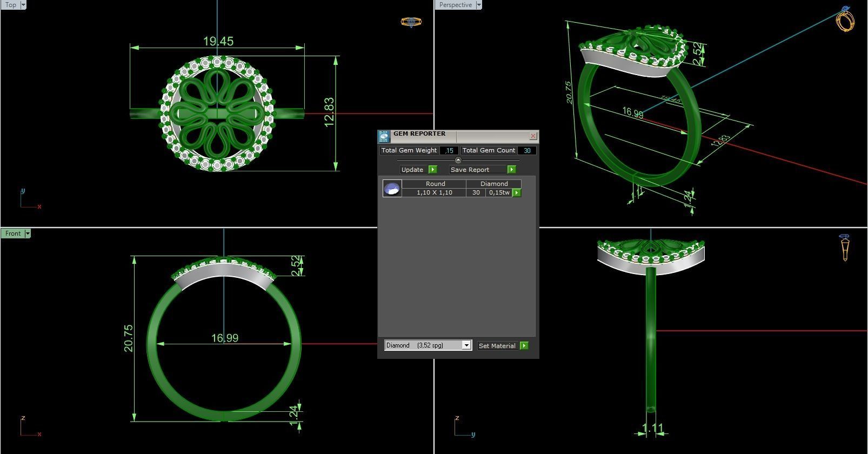The width and height of the screenshot is (868, 454).
Task: Collapse the Gem Reporter totals section
Action: [x=458, y=160]
